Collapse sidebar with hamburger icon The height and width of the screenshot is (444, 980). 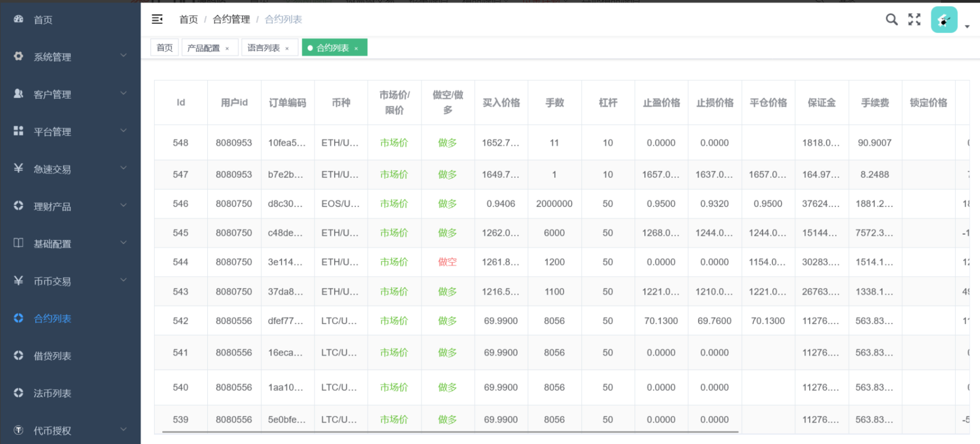pos(157,20)
